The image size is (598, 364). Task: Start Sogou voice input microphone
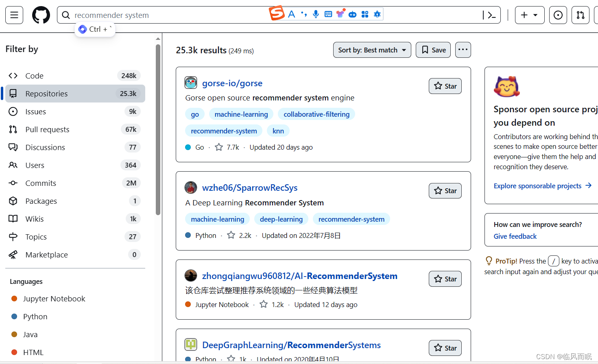point(316,14)
